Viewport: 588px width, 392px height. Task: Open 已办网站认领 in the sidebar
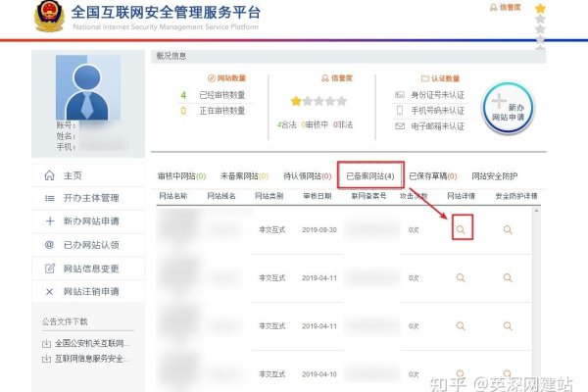click(88, 245)
